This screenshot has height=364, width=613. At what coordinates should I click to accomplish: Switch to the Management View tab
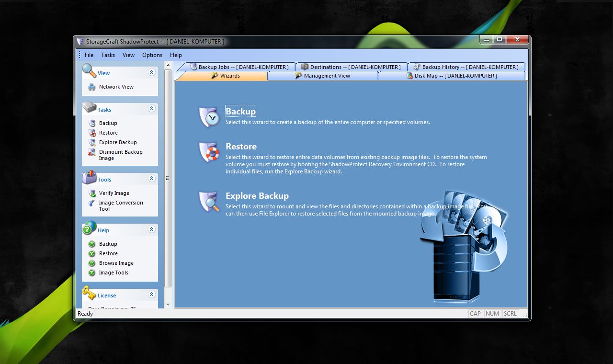[323, 76]
